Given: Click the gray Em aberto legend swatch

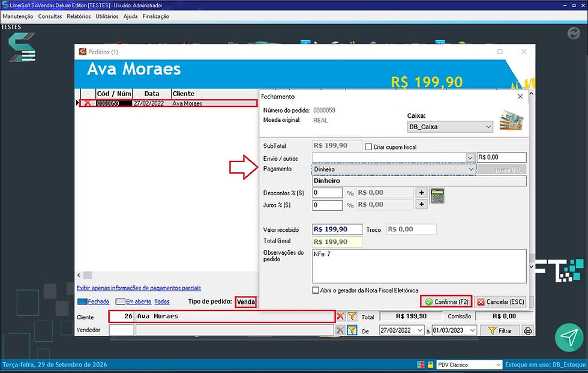Looking at the screenshot, I should (x=120, y=302).
